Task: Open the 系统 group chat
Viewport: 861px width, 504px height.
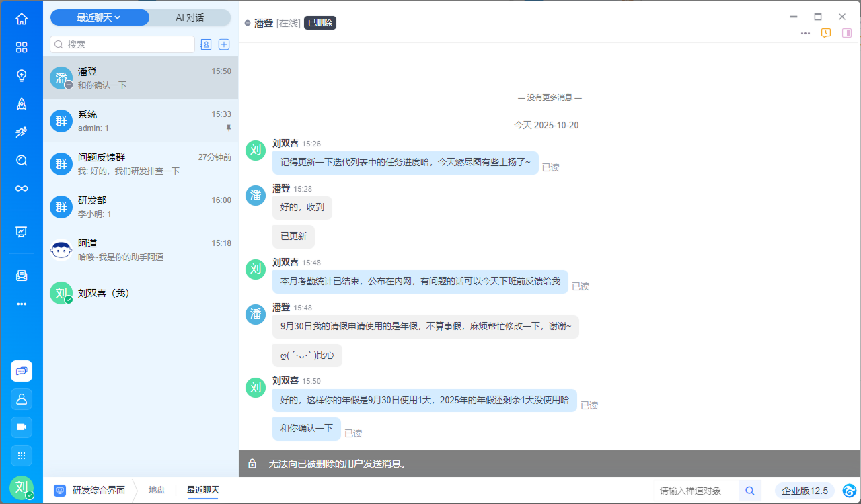Action: pyautogui.click(x=141, y=121)
